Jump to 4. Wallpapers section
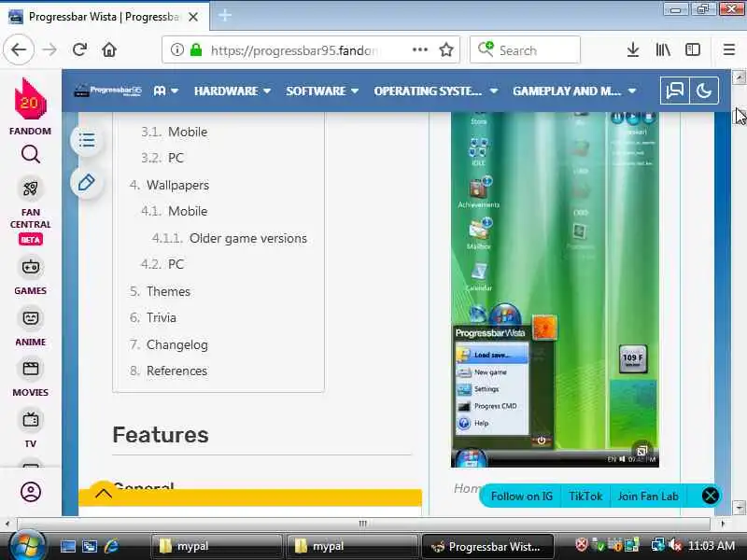Image resolution: width=747 pixels, height=560 pixels. [x=169, y=185]
